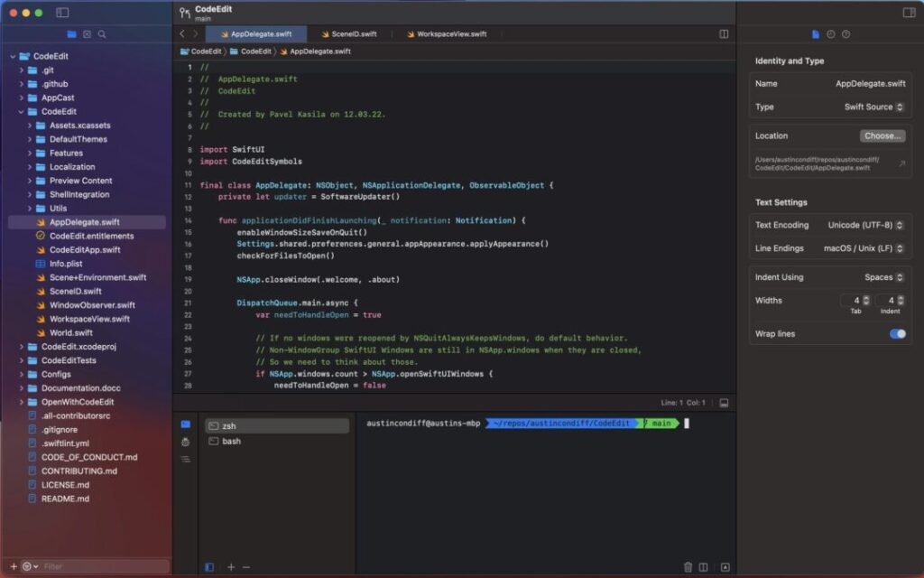
Task: Toggle the navigator sidebar from the title bar
Action: 62,13
